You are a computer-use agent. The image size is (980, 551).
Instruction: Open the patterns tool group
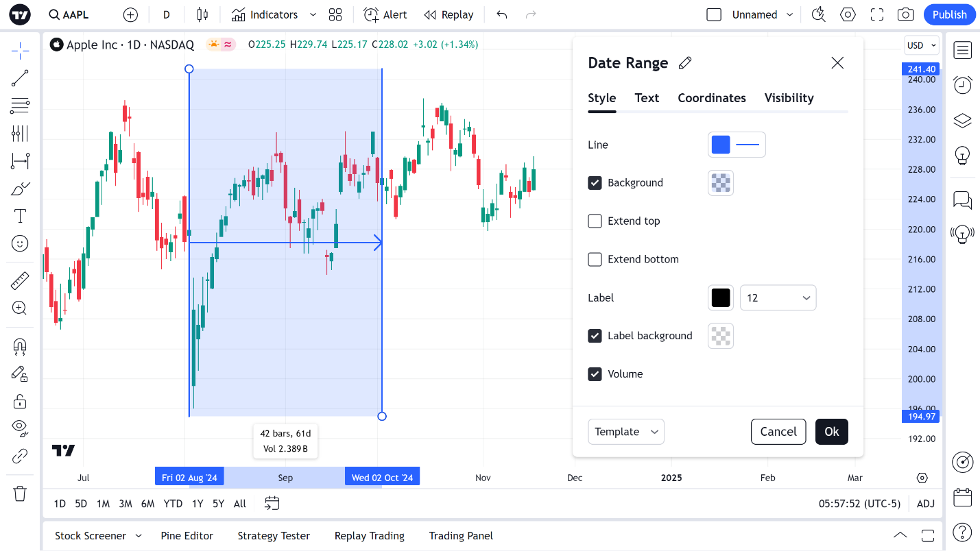coord(20,134)
